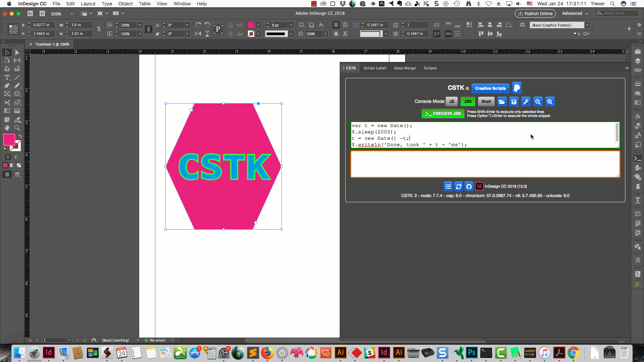This screenshot has width=644, height=362.
Task: Switch console mode to Shell
Action: [x=486, y=102]
